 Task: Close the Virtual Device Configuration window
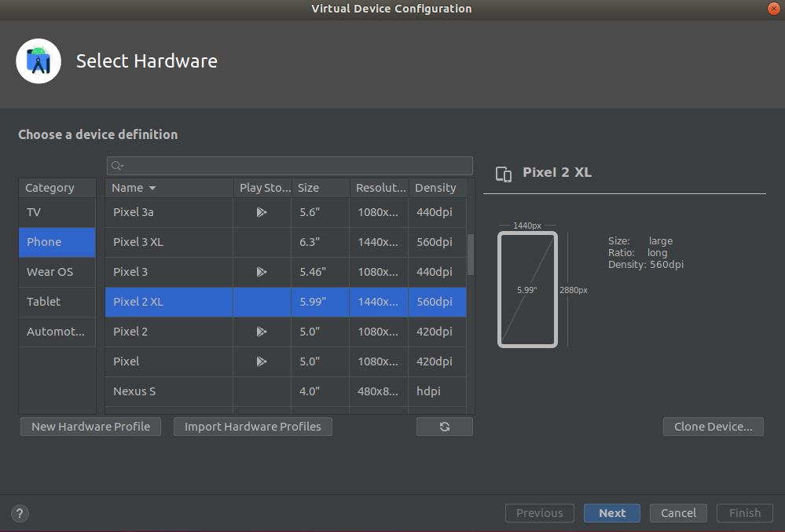pos(773,9)
